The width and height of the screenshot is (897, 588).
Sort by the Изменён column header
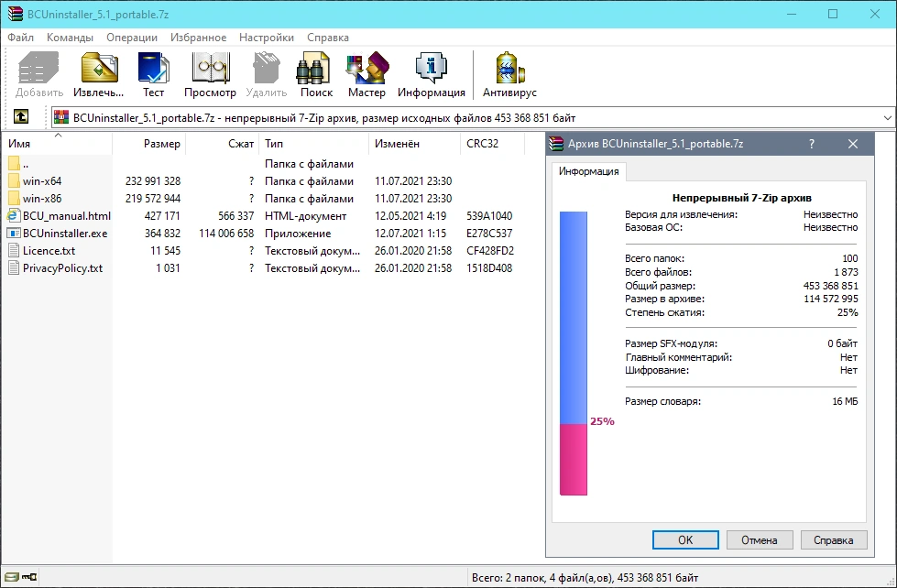(x=415, y=144)
